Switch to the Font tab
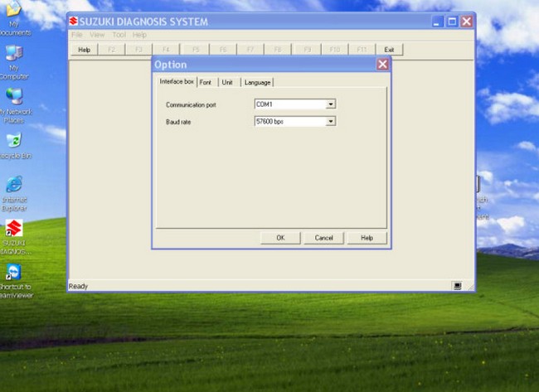Image resolution: width=539 pixels, height=392 pixels. click(206, 82)
